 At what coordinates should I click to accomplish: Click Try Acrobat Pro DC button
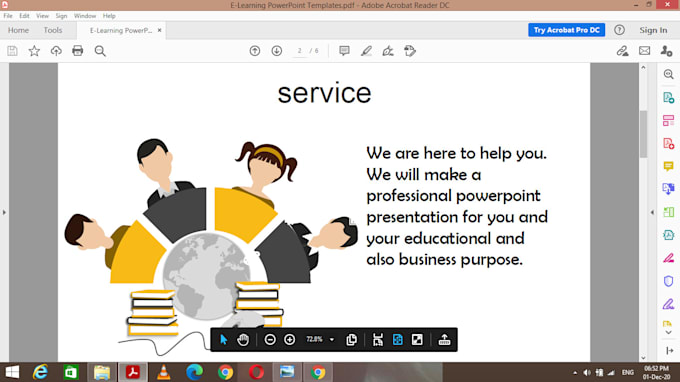[x=566, y=30]
